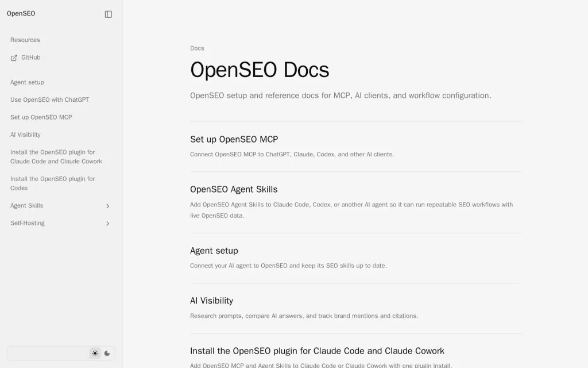Click 'Connect OpenSEO MCP to ChatGPT' description
The width and height of the screenshot is (588, 368).
coord(292,154)
